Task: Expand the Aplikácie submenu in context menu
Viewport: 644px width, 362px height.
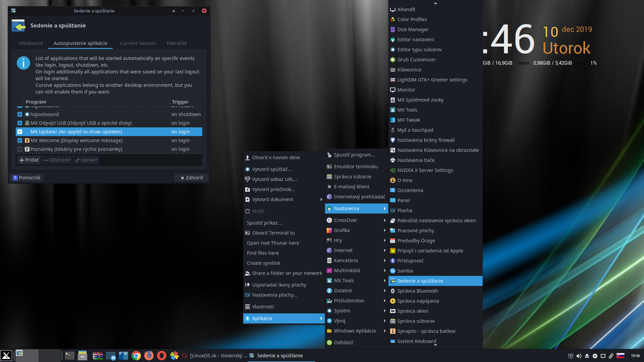Action: [284, 318]
